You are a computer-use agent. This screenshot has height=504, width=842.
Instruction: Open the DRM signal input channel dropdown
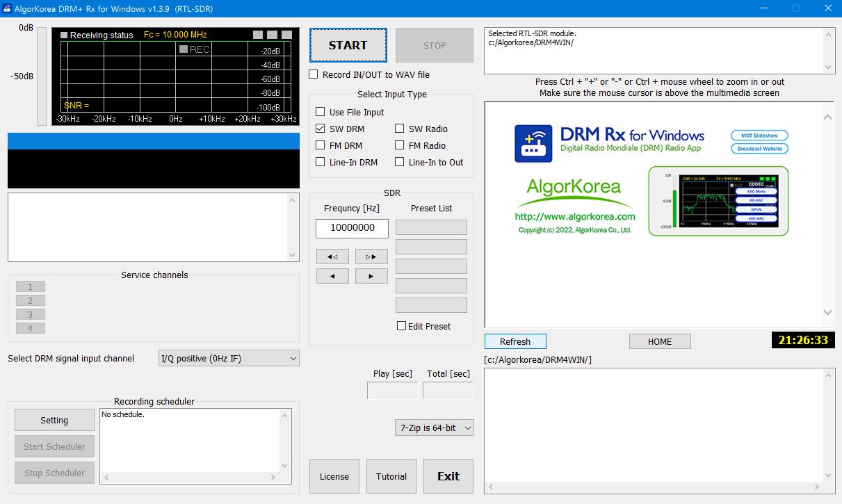(x=229, y=358)
